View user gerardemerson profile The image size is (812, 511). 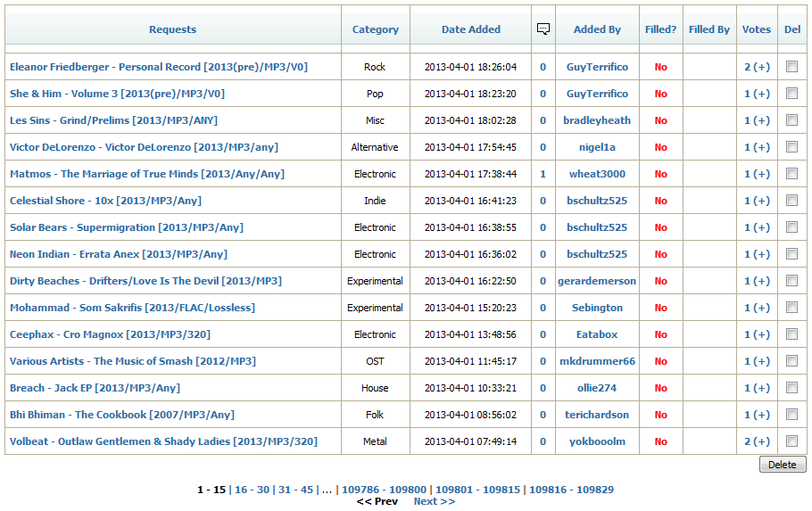597,281
